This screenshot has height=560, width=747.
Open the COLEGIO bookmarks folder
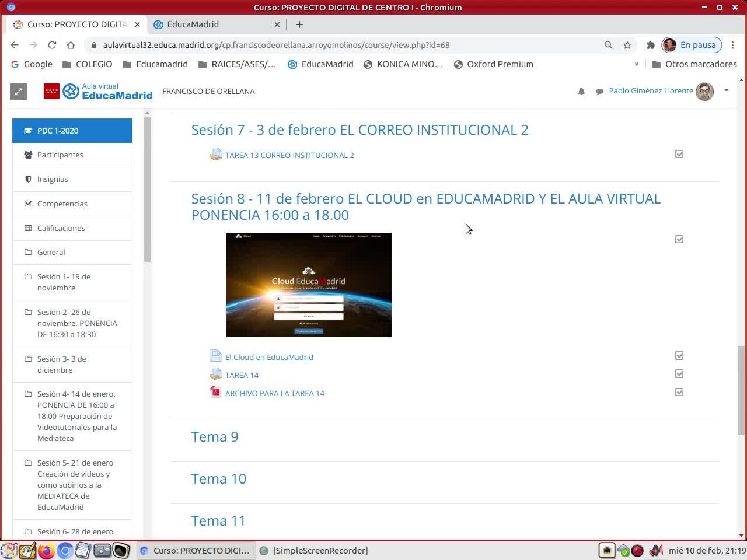pos(87,64)
